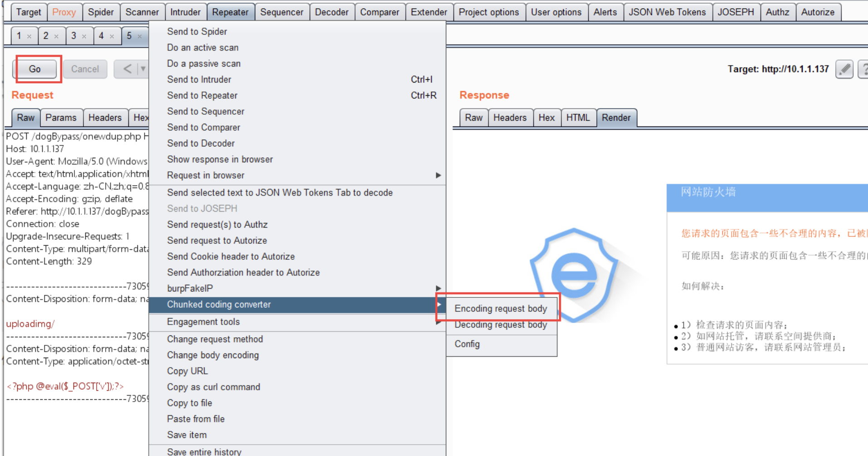Open the Extender tab
Image resolution: width=868 pixels, height=456 pixels.
429,12
